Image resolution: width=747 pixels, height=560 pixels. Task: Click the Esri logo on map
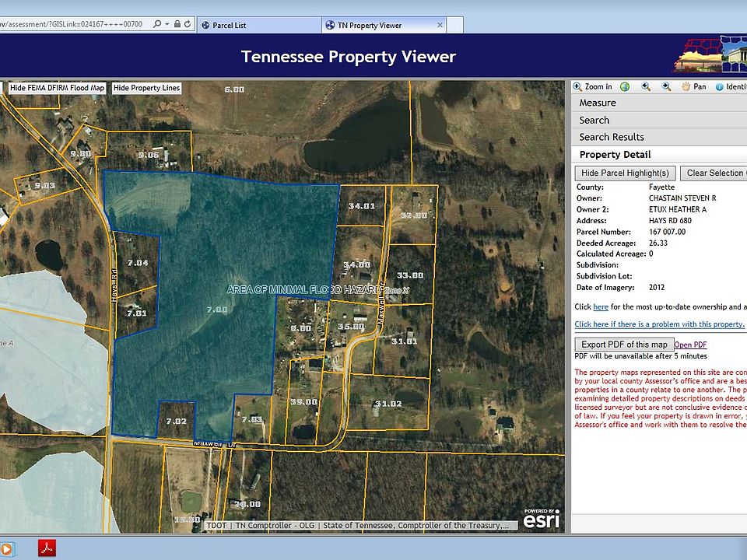click(541, 518)
